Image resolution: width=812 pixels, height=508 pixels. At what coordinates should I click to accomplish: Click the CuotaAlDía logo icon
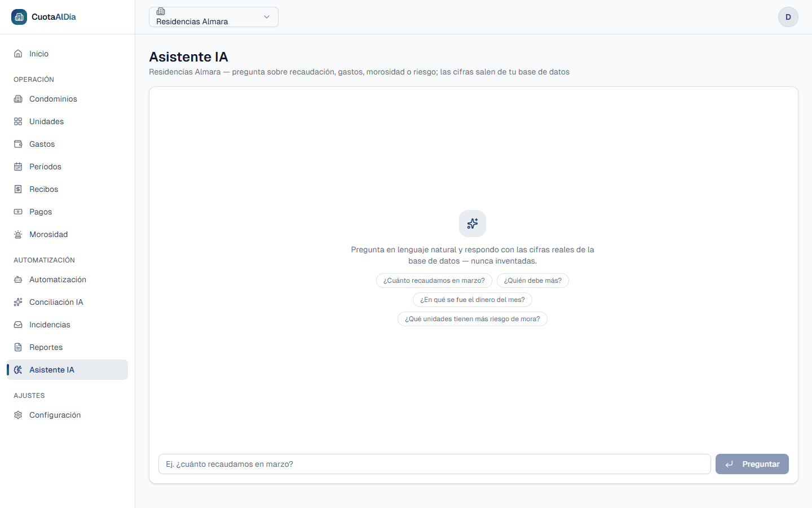pos(19,17)
